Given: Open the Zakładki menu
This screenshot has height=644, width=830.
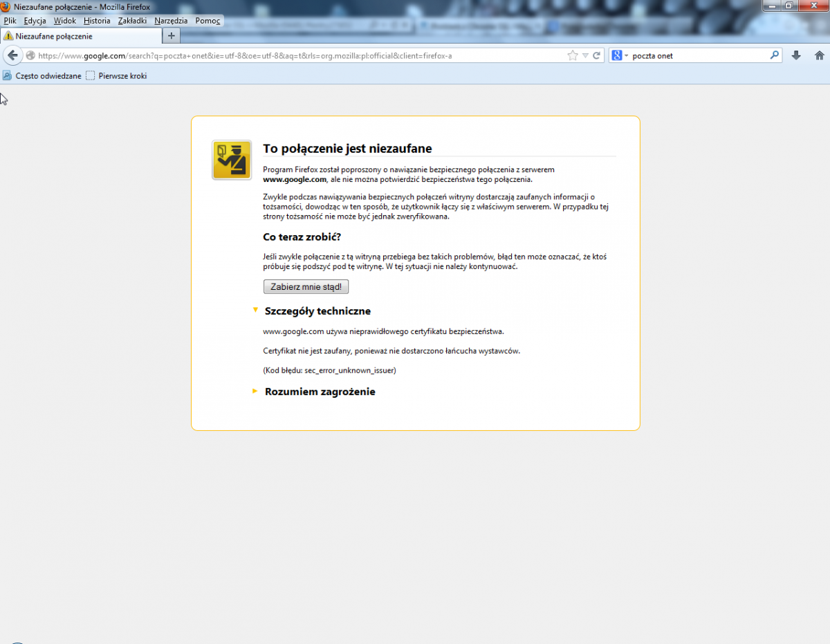Looking at the screenshot, I should point(132,21).
